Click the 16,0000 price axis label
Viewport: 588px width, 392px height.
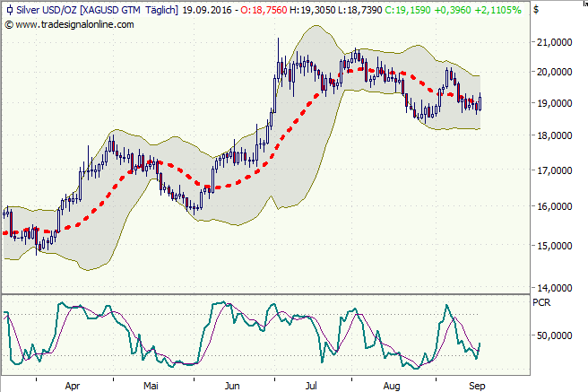[555, 206]
